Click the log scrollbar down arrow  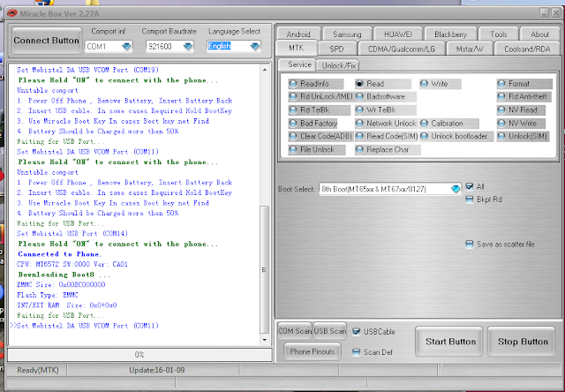coord(265,340)
